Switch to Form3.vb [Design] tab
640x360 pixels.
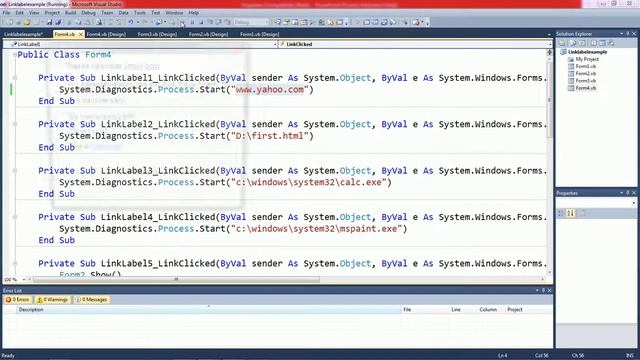[x=157, y=34]
